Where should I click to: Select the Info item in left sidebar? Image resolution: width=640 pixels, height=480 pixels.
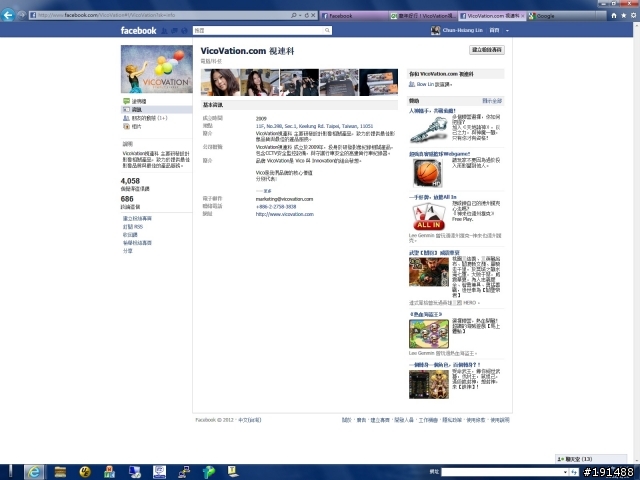[x=157, y=109]
